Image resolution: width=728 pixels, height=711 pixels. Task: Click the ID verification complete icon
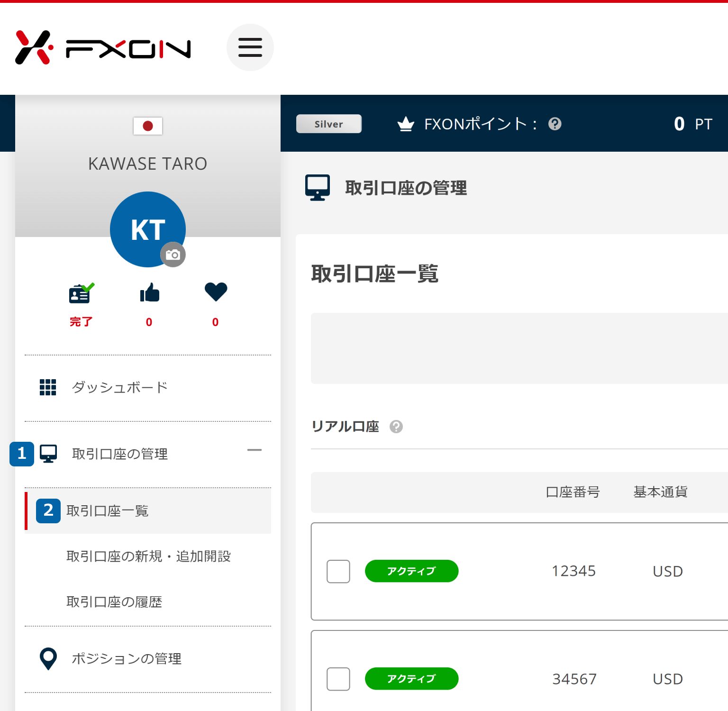point(82,292)
